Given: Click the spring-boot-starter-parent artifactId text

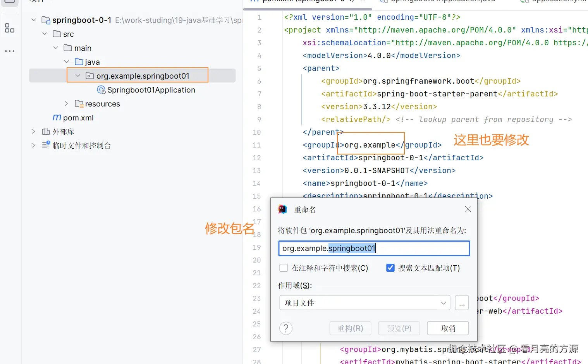Looking at the screenshot, I should point(437,94).
